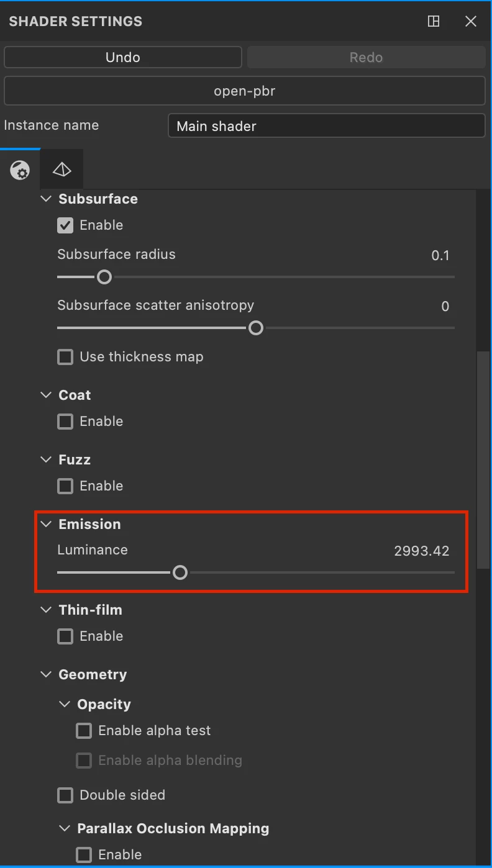Toggle the Double sided checkbox
The height and width of the screenshot is (868, 492).
[x=65, y=795]
